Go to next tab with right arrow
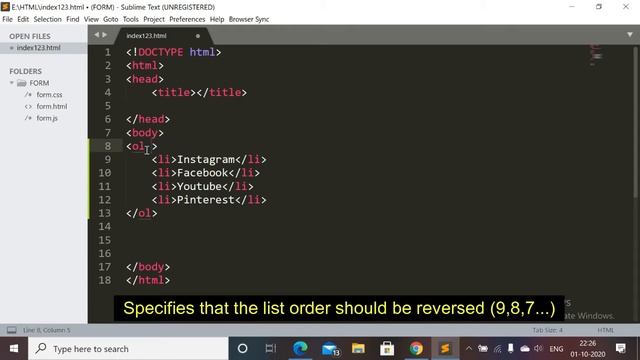This screenshot has width=640, height=360. (104, 35)
